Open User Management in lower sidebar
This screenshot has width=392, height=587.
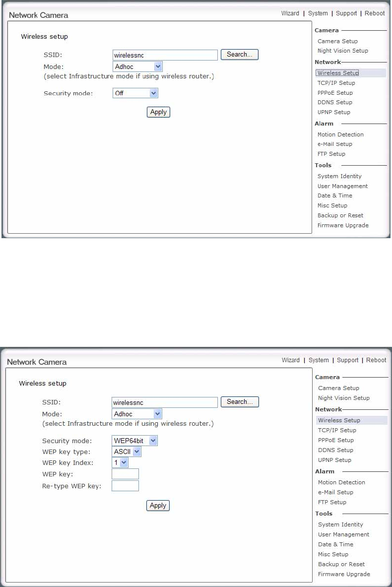pyautogui.click(x=344, y=534)
